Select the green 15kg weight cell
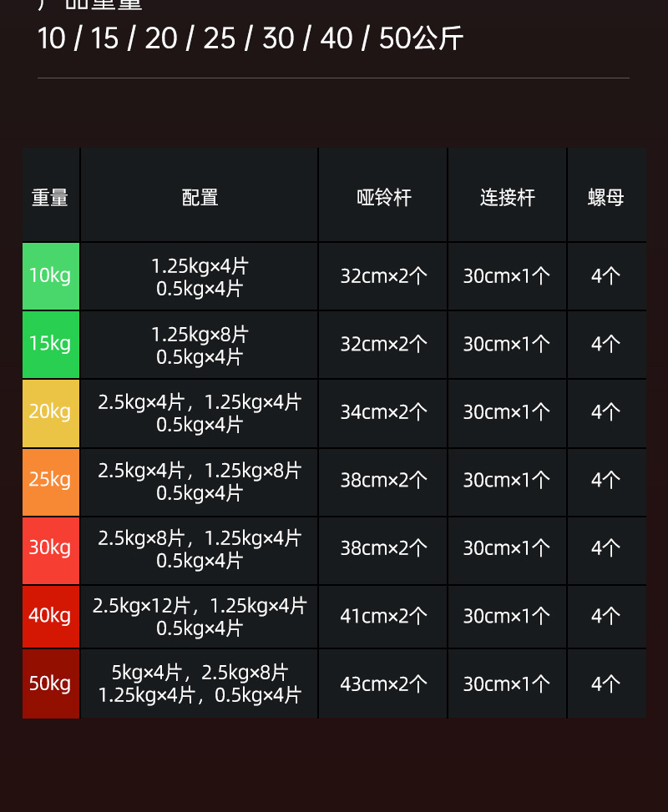 (51, 345)
